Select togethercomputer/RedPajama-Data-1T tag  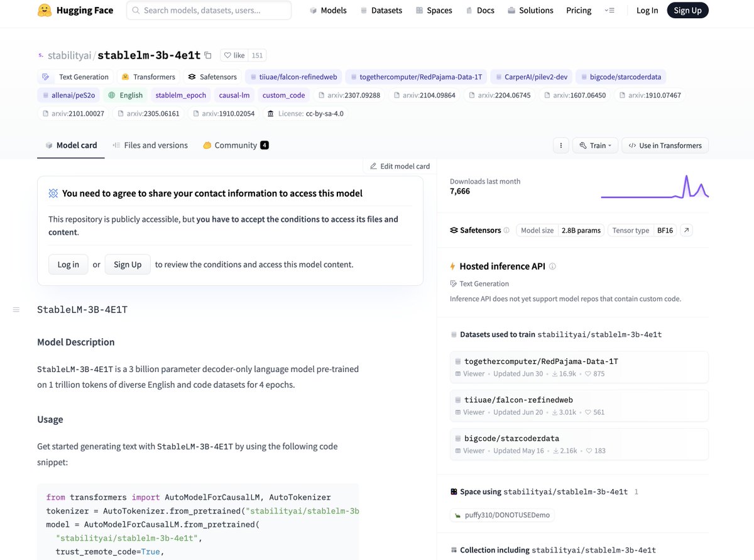pos(416,77)
